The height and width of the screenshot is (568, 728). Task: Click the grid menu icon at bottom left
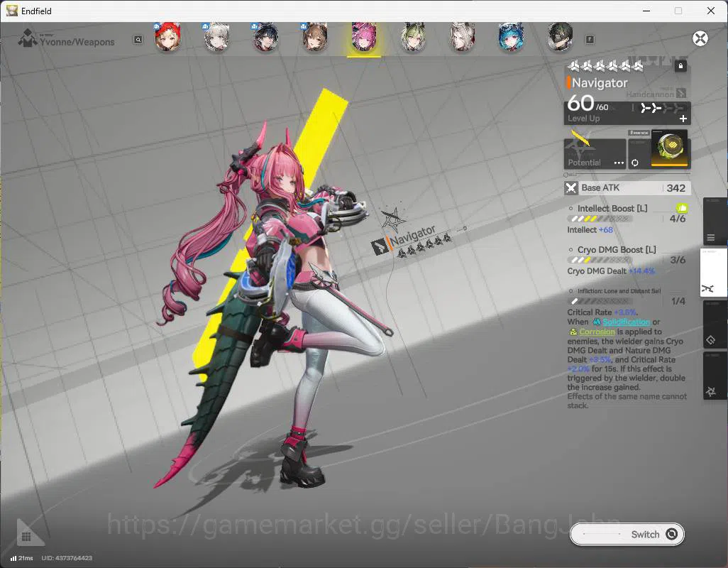point(26,537)
